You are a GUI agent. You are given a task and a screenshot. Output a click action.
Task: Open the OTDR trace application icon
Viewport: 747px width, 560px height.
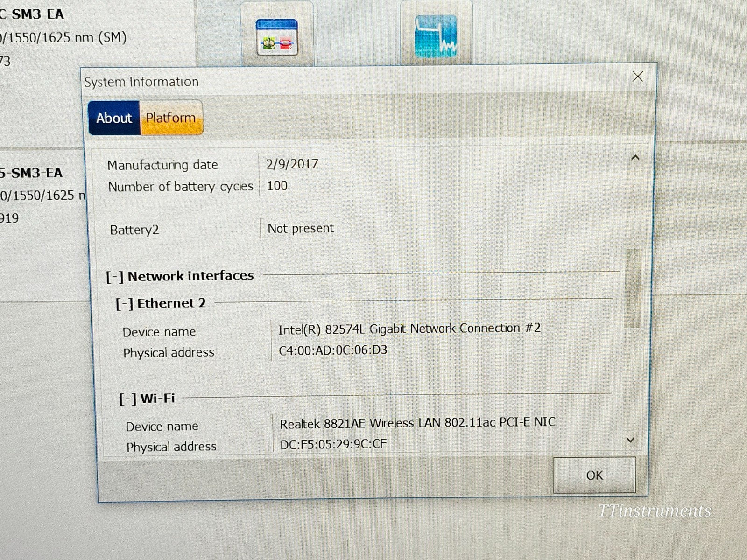coord(436,36)
